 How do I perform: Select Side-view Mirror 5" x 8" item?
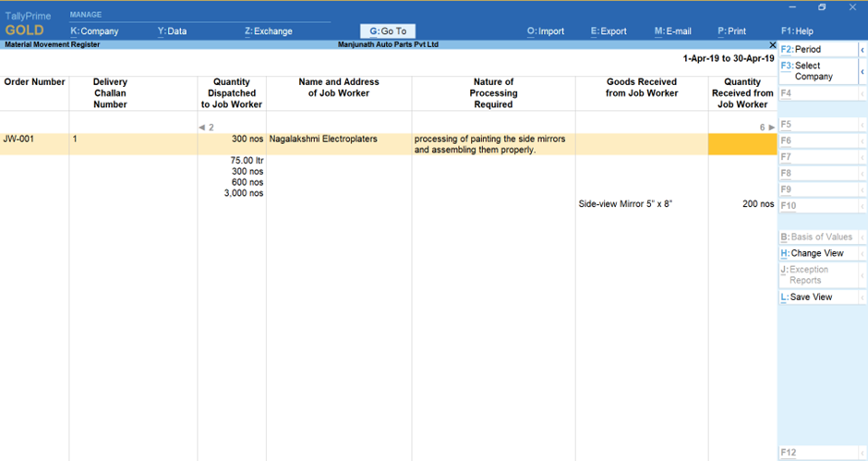pyautogui.click(x=625, y=204)
